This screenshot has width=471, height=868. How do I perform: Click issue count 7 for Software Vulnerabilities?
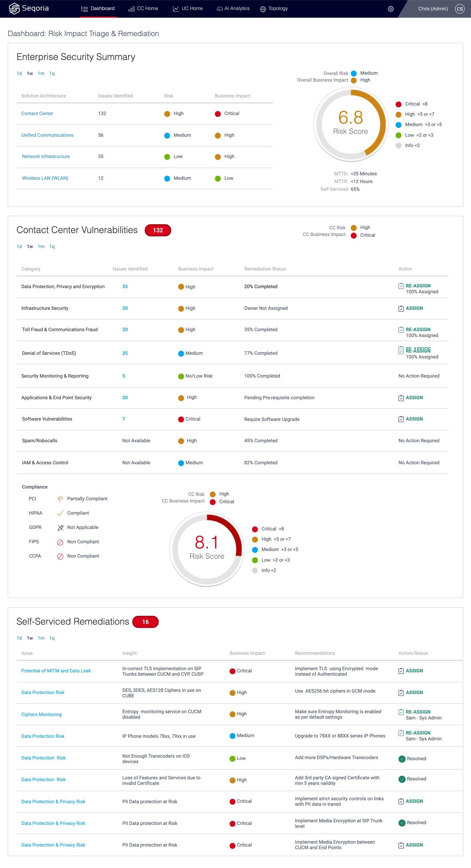tap(124, 419)
